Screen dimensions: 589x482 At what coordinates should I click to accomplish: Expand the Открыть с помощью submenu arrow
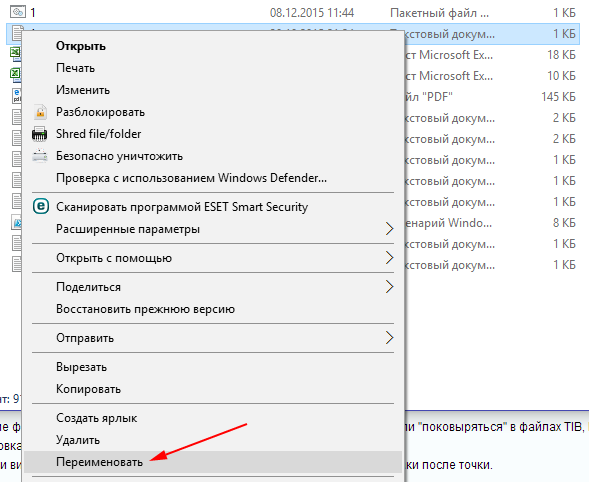point(390,258)
